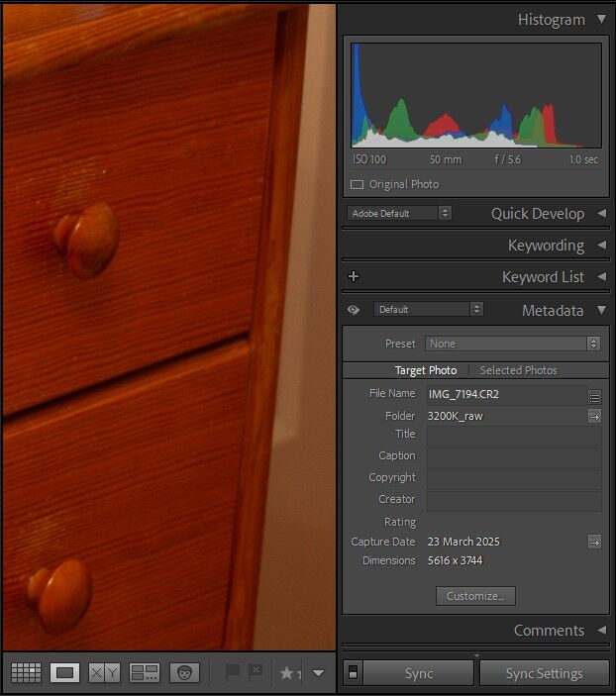616x696 pixels.
Task: Select Target Photo tab
Action: 426,370
